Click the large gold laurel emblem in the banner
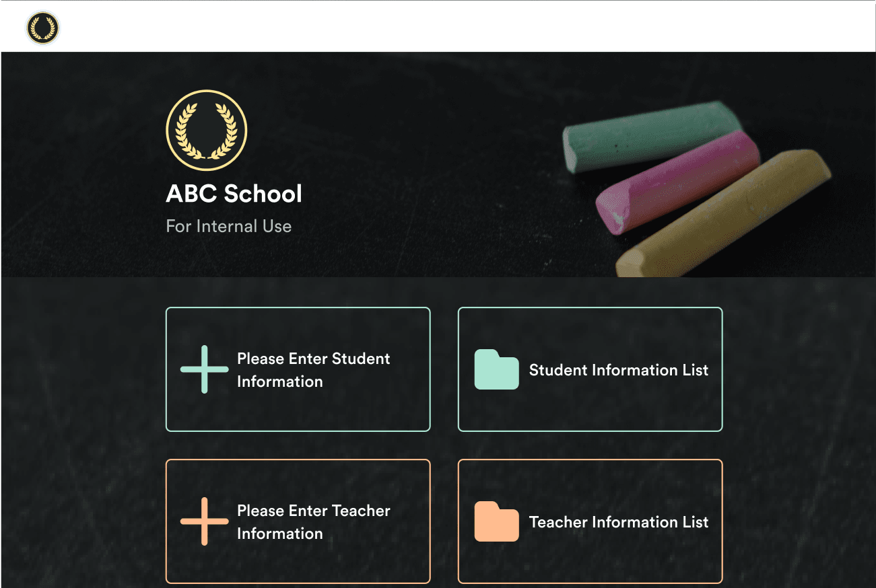Screen dimensions: 876x588 tap(206, 129)
